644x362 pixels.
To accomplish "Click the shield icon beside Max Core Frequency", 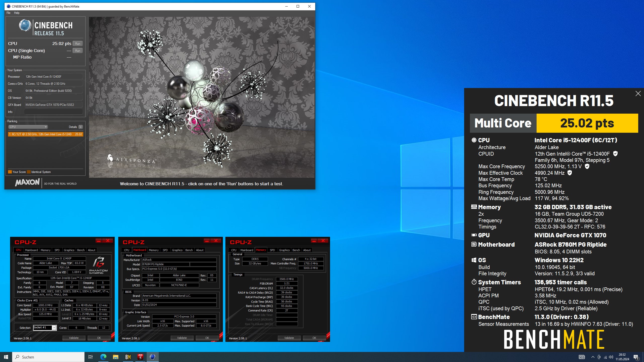I will tap(587, 166).
